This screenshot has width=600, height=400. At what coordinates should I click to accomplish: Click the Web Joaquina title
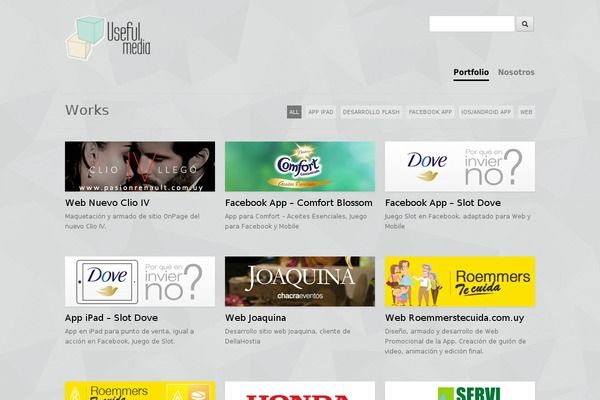[255, 318]
